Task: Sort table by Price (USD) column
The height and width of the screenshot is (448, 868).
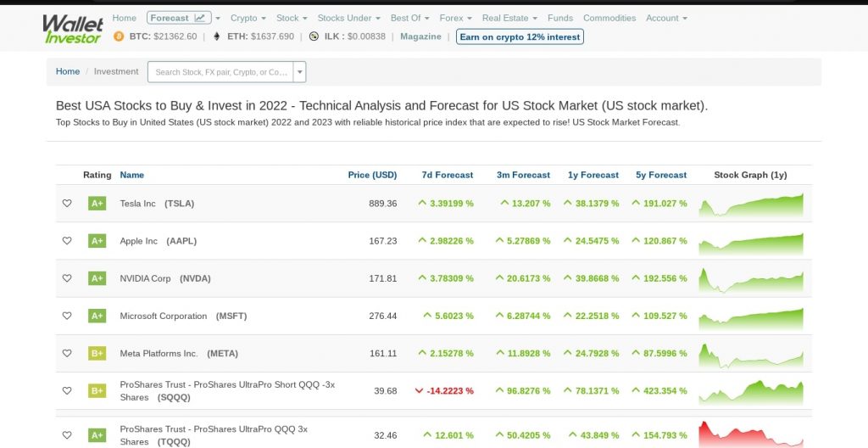Action: point(373,175)
